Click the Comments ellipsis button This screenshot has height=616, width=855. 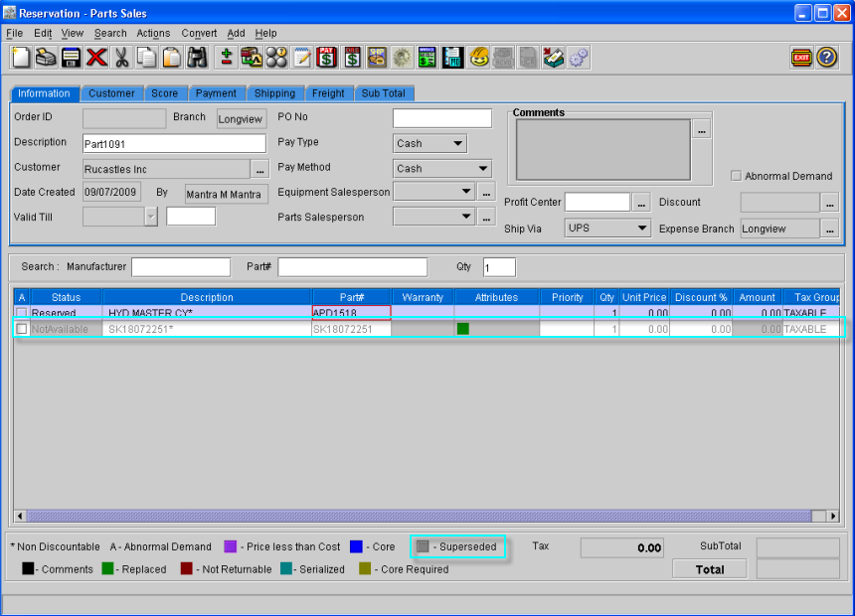click(x=701, y=130)
